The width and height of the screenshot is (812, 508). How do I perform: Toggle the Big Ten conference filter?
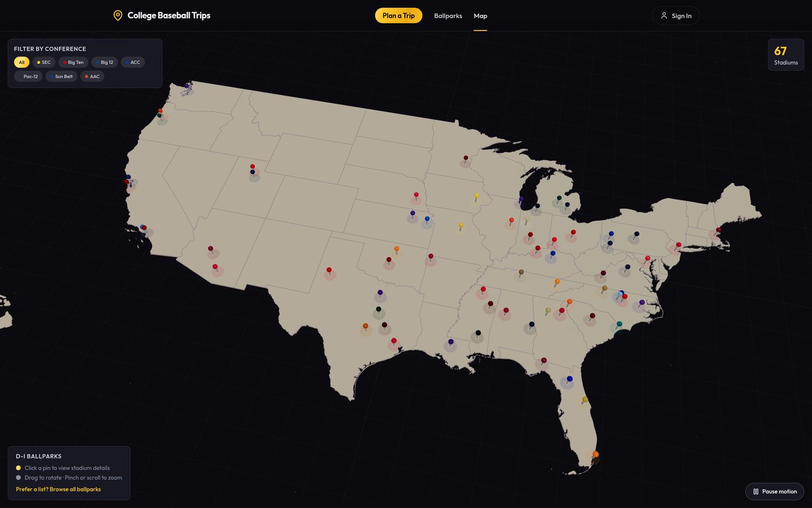pos(73,62)
